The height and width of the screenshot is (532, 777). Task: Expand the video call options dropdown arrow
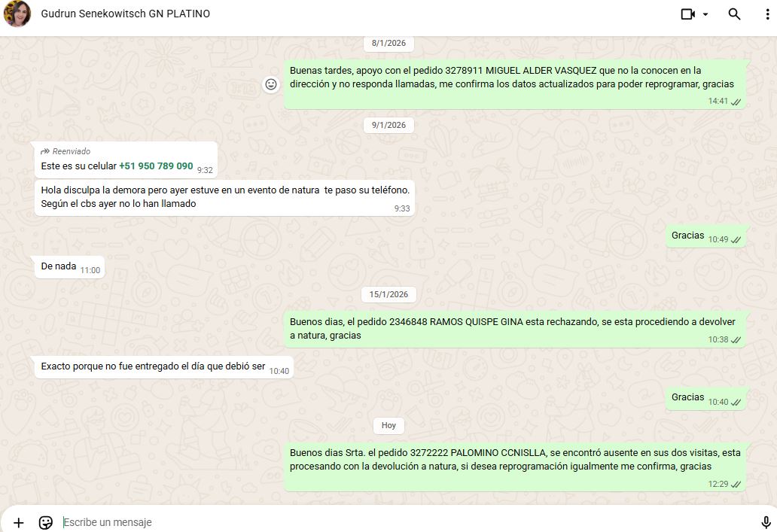705,14
